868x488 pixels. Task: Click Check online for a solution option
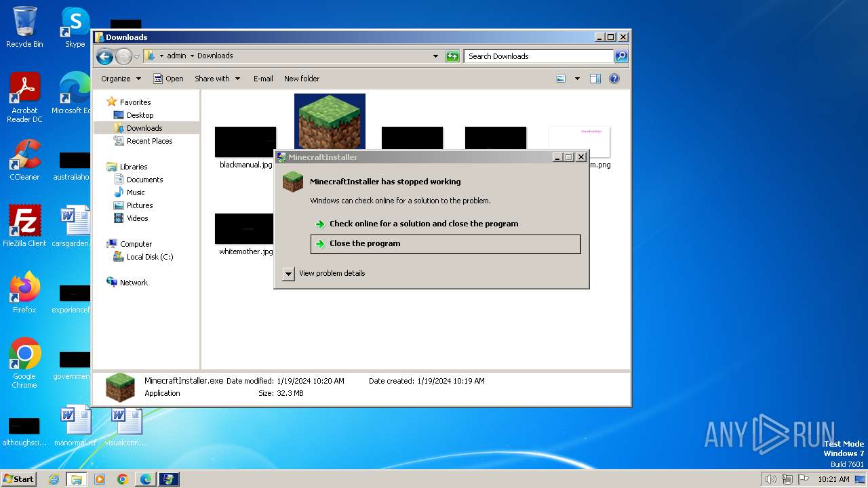446,224
